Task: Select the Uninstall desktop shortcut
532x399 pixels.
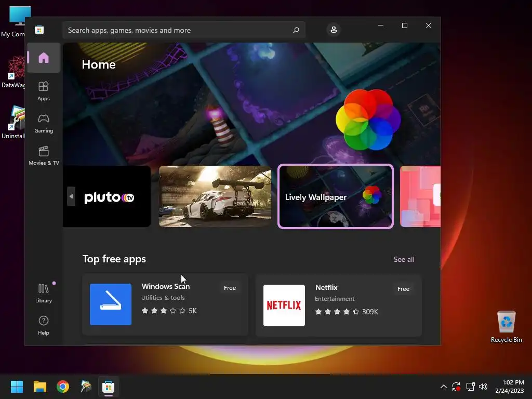Action: pos(13,122)
